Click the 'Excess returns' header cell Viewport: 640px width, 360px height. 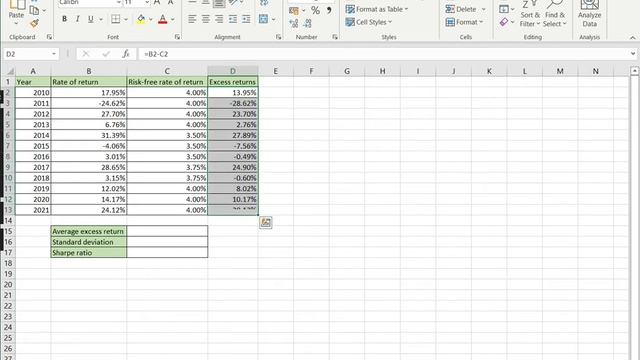coord(233,82)
